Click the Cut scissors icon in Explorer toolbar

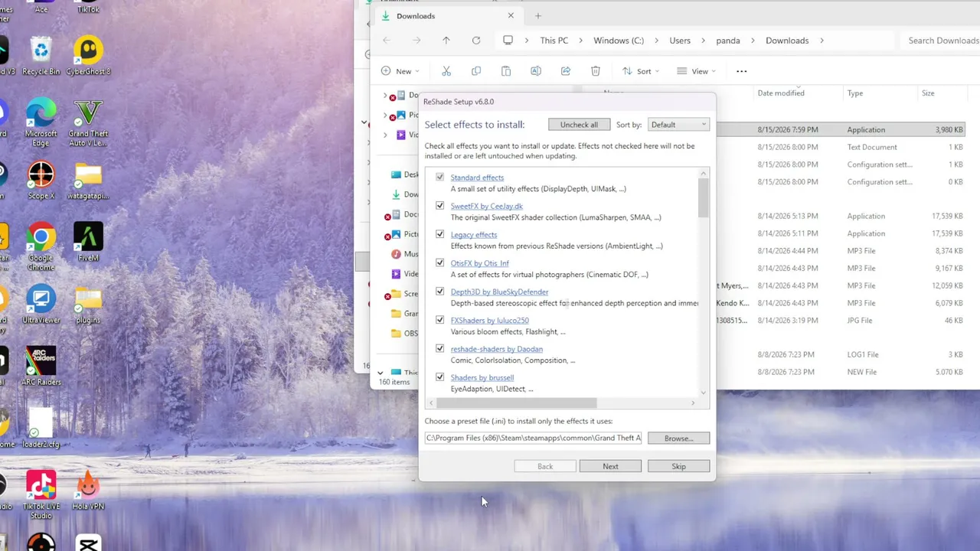tap(446, 71)
